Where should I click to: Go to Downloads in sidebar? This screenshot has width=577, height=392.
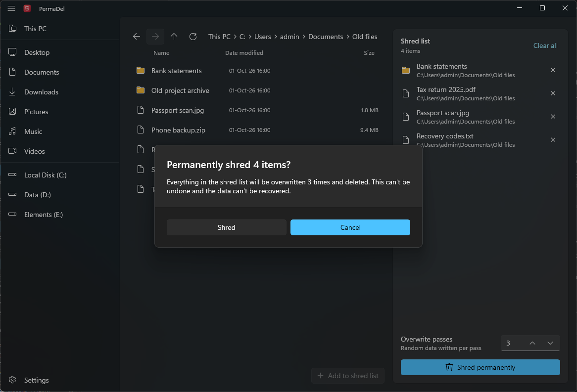pos(59,92)
